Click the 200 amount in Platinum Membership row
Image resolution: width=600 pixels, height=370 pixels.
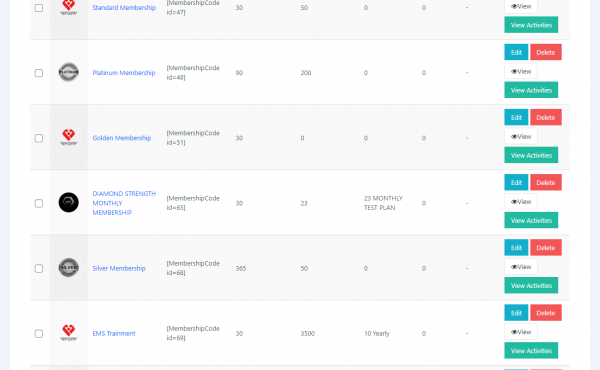click(306, 73)
